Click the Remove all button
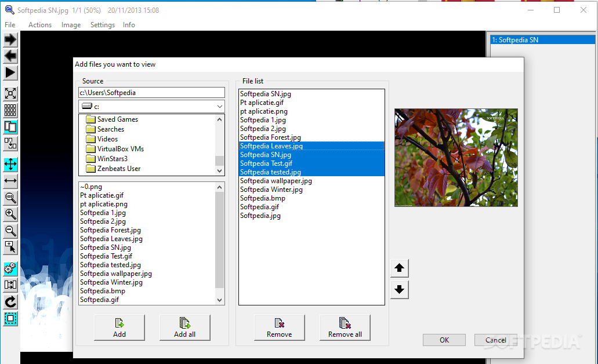This screenshot has width=598, height=364. coord(345,328)
